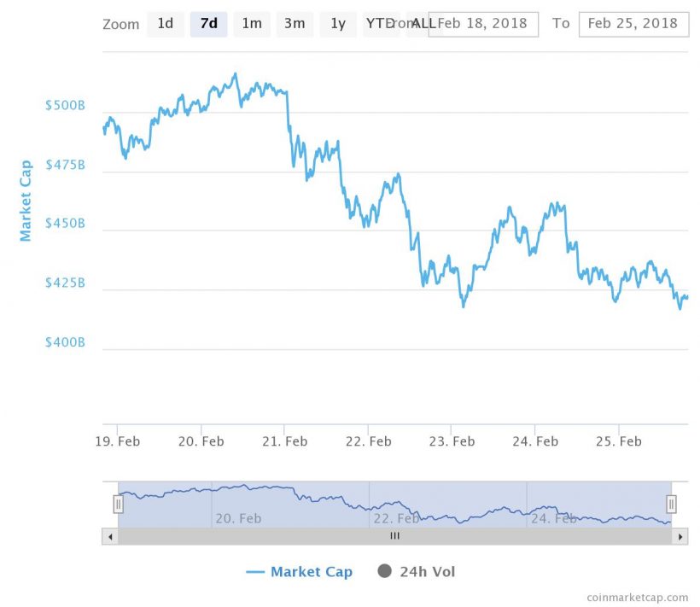The image size is (700, 607).
Task: Select the 7d zoom range
Action: (x=208, y=24)
